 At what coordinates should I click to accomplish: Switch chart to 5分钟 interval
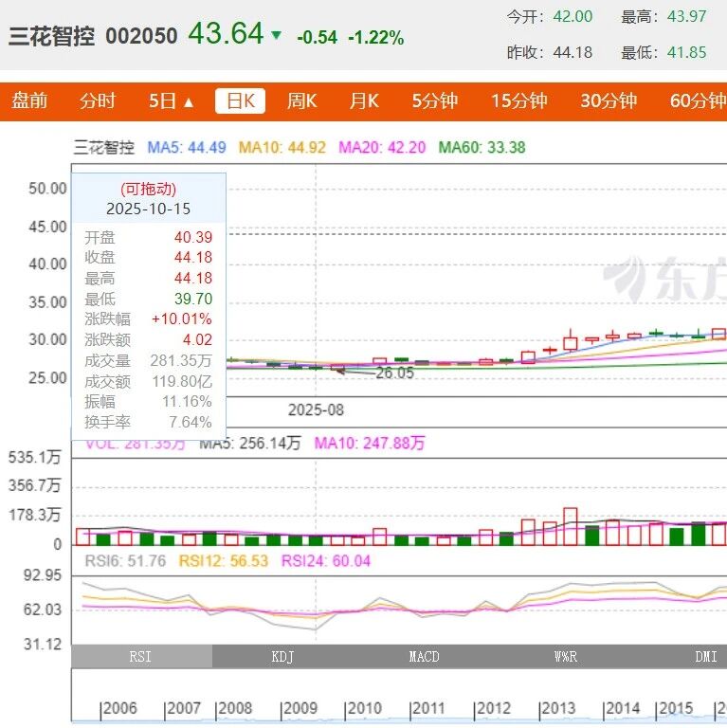pos(434,100)
